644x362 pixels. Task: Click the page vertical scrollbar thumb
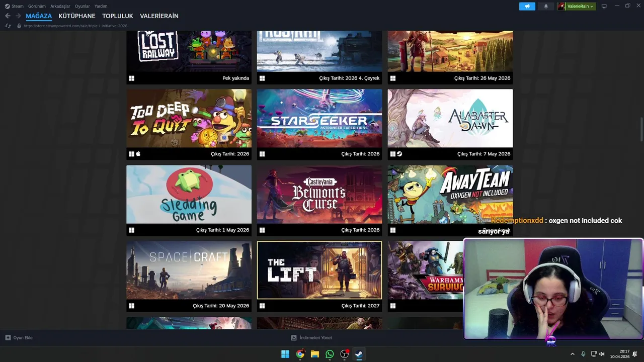[641, 130]
